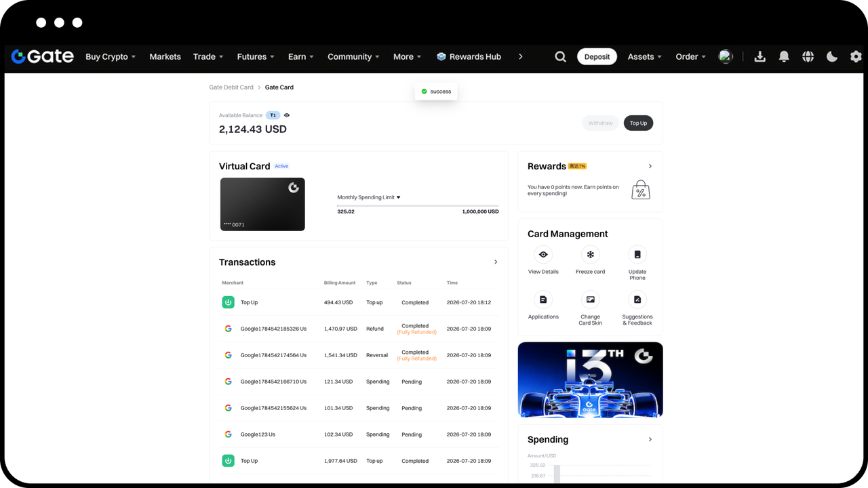Click the Update Phone icon
868x488 pixels.
pyautogui.click(x=637, y=255)
